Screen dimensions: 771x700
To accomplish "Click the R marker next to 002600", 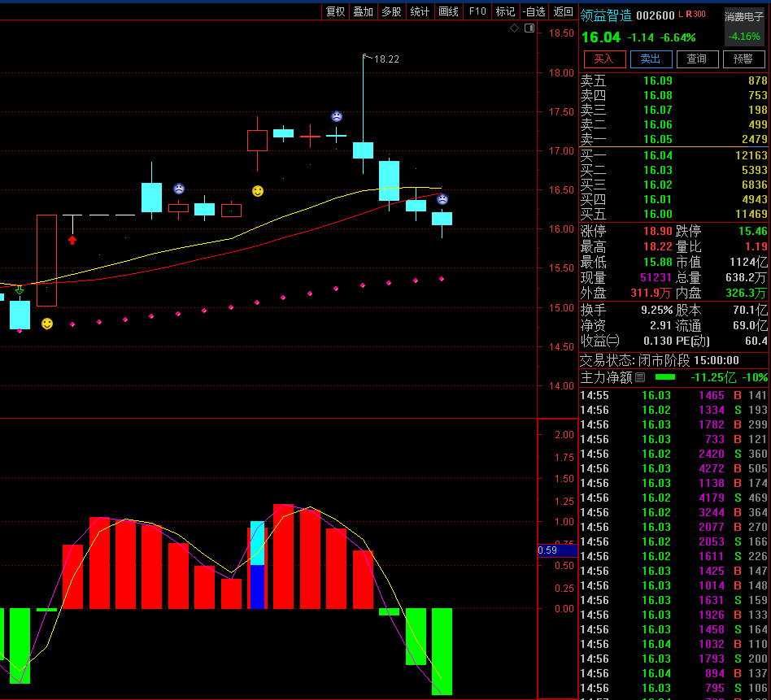I will tap(688, 15).
